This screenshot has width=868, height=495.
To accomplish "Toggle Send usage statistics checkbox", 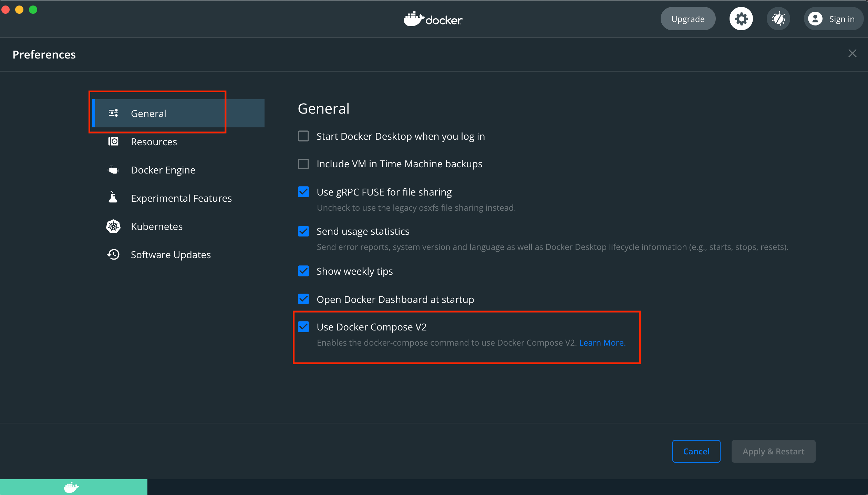I will click(x=303, y=231).
